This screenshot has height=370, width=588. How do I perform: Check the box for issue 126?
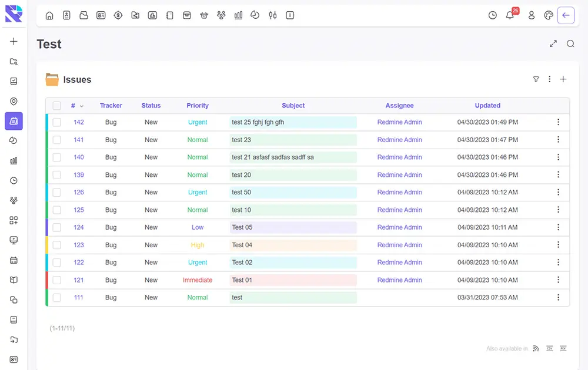(56, 192)
